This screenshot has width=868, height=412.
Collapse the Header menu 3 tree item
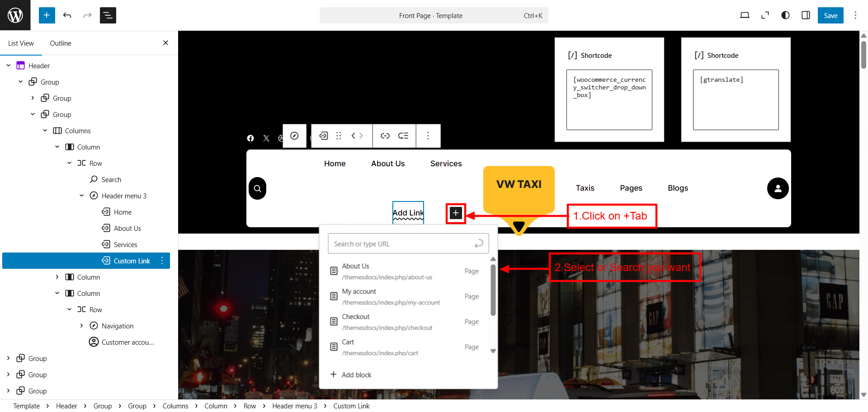81,196
